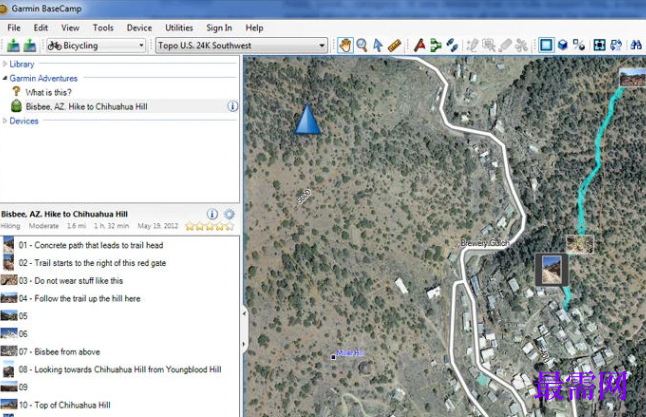The image size is (646, 417).
Task: Click the info icon in the adventure details header
Action: (212, 214)
